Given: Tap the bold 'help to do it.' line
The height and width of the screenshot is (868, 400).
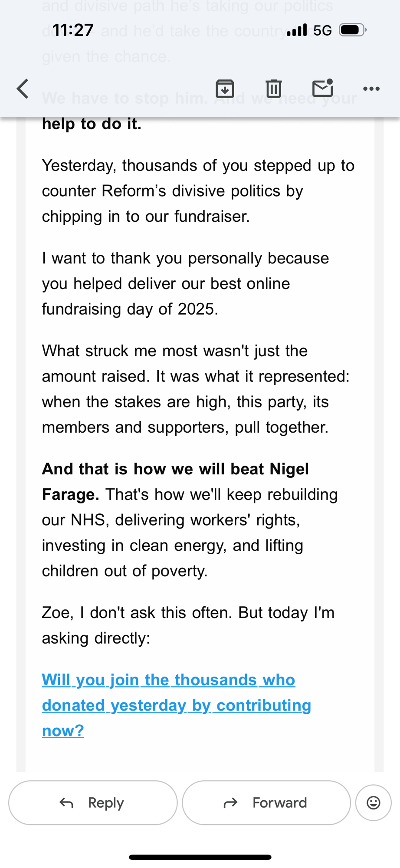Looking at the screenshot, I should 92,124.
